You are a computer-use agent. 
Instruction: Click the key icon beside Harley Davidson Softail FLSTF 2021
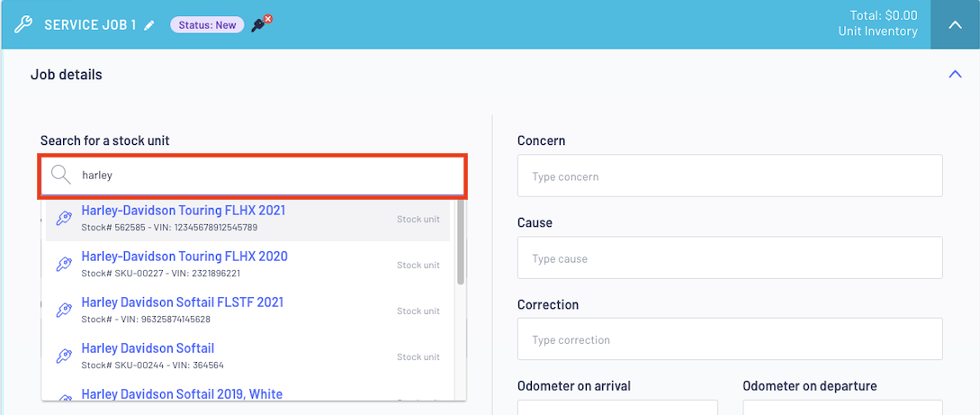coord(63,310)
